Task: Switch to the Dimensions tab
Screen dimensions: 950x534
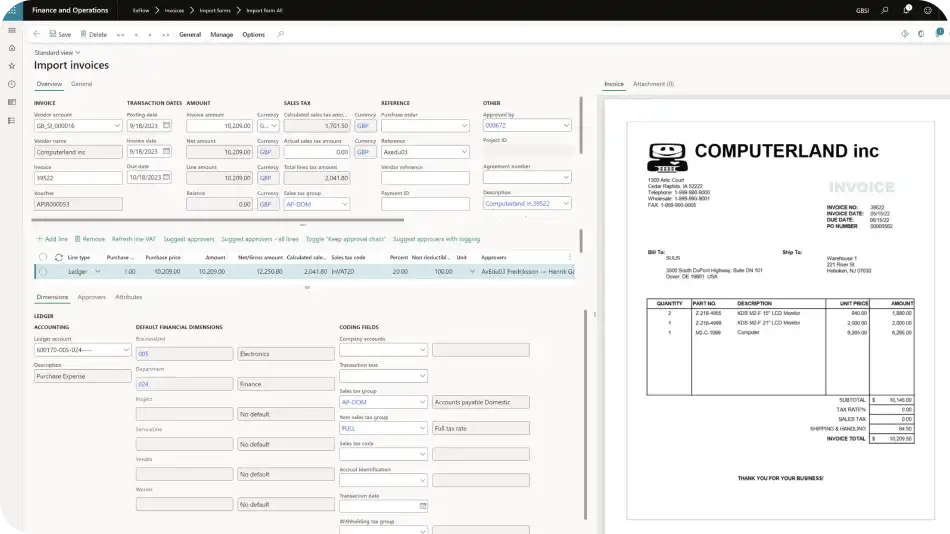Action: pyautogui.click(x=52, y=297)
